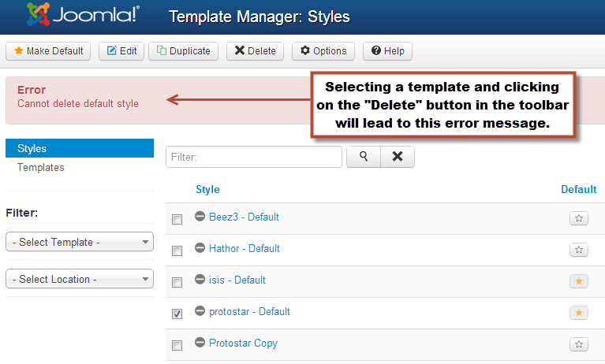The width and height of the screenshot is (605, 364).
Task: Click the minus icon beside Beez3 - Default
Action: point(200,217)
